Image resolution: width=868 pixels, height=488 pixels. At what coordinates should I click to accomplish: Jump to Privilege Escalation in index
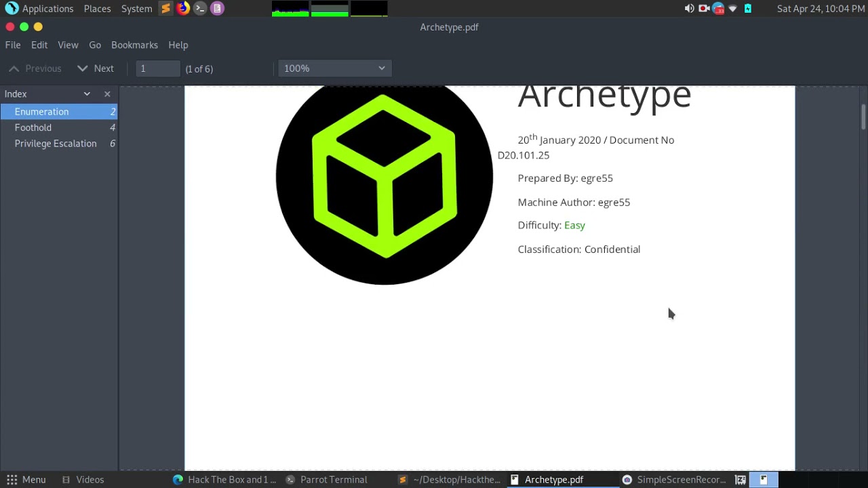(x=59, y=144)
